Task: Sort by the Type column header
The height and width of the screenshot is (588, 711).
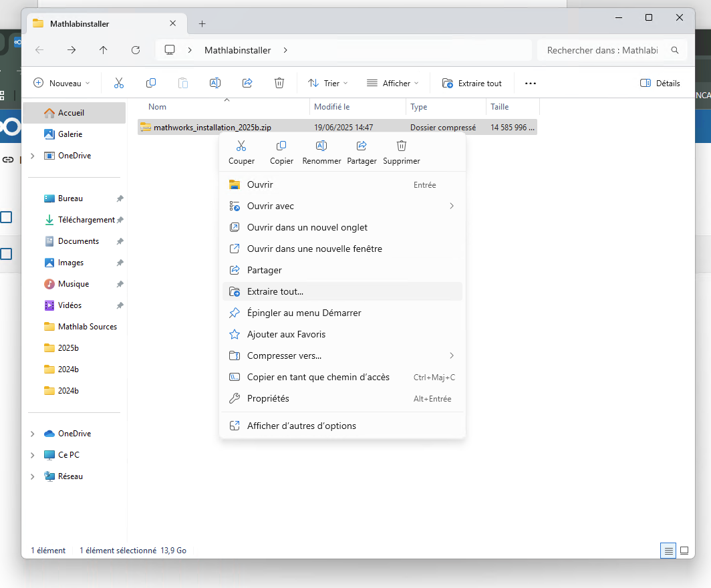Action: tap(419, 107)
